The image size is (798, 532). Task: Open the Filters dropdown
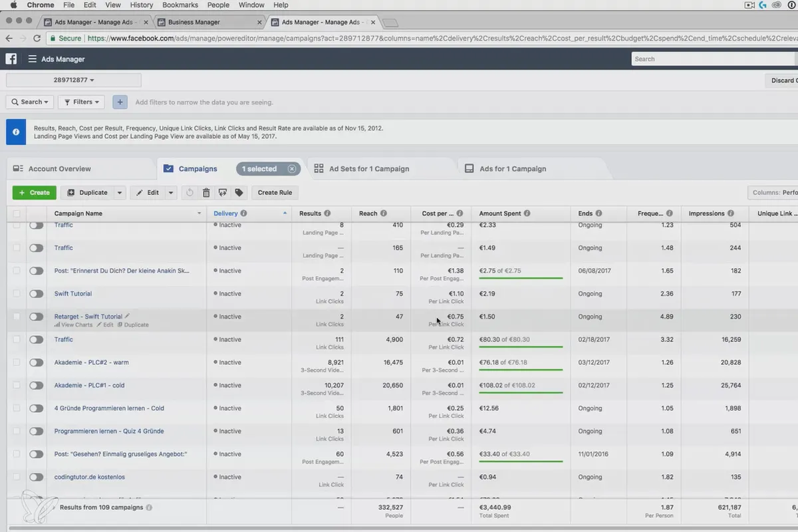(81, 102)
